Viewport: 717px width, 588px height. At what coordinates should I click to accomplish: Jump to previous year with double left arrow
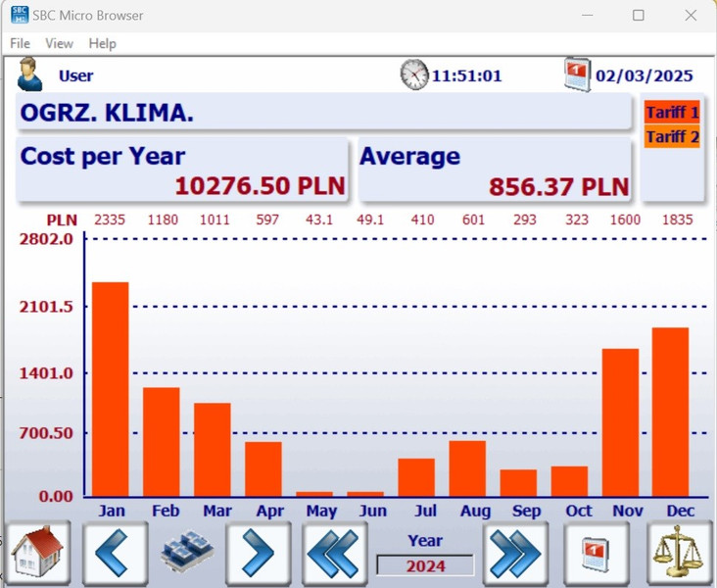coord(334,554)
